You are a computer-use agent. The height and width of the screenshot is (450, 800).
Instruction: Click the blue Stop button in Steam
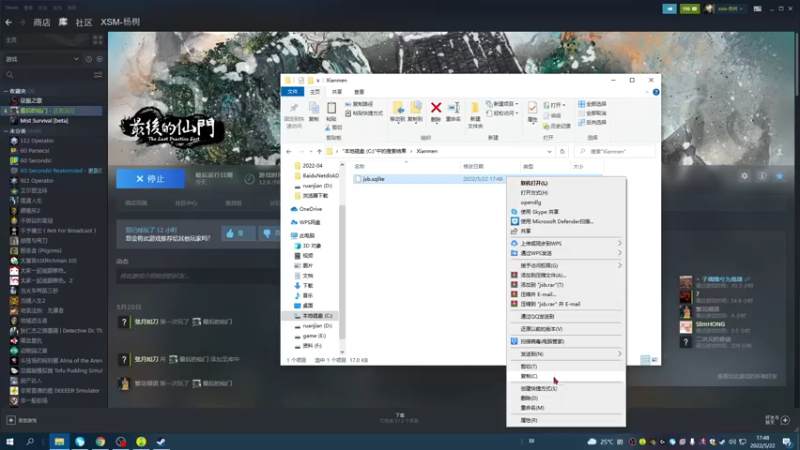pyautogui.click(x=151, y=179)
